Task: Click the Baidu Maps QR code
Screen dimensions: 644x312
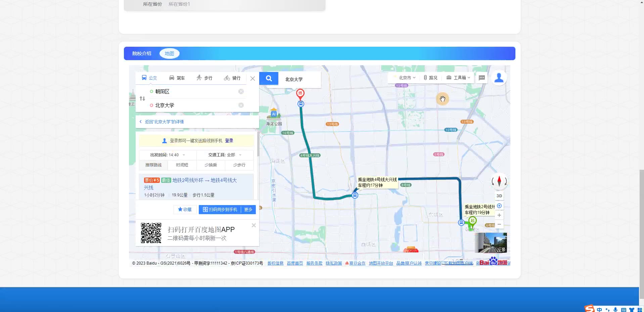Action: point(151,233)
